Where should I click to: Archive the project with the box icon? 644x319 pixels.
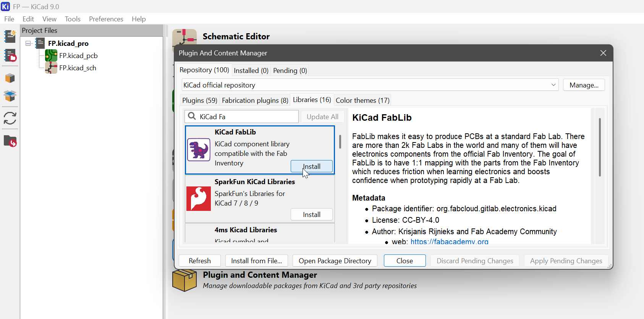pyautogui.click(x=10, y=78)
